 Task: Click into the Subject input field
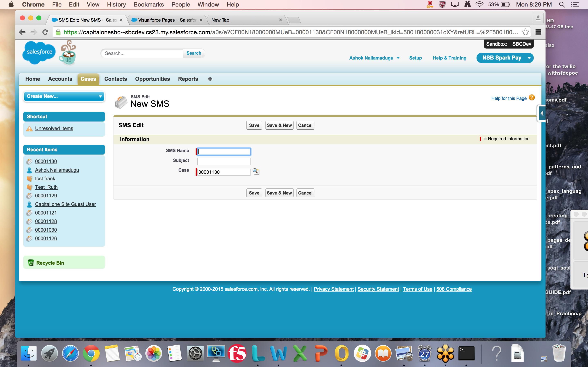(224, 161)
